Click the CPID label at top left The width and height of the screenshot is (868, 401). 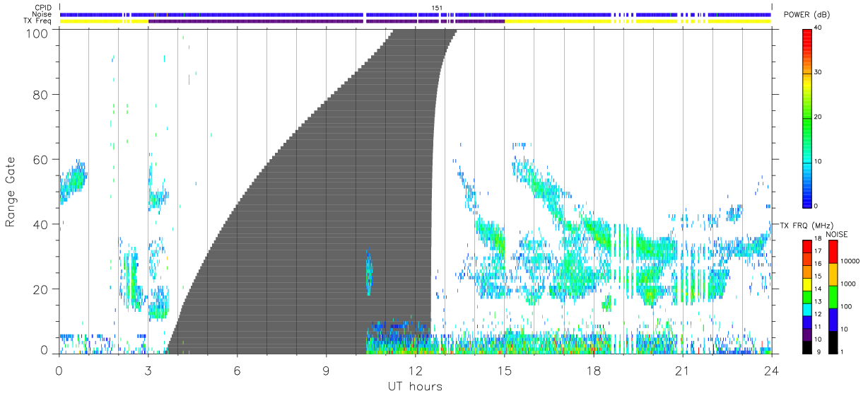[x=43, y=8]
